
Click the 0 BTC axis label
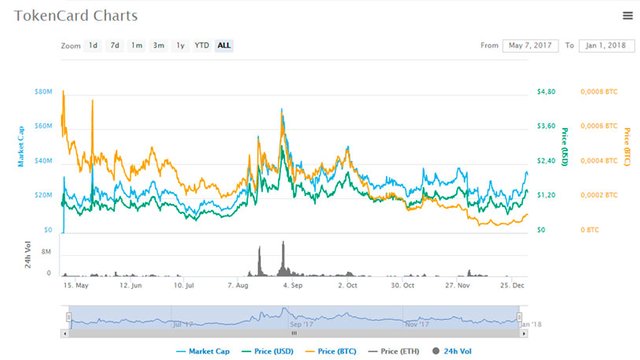point(590,230)
